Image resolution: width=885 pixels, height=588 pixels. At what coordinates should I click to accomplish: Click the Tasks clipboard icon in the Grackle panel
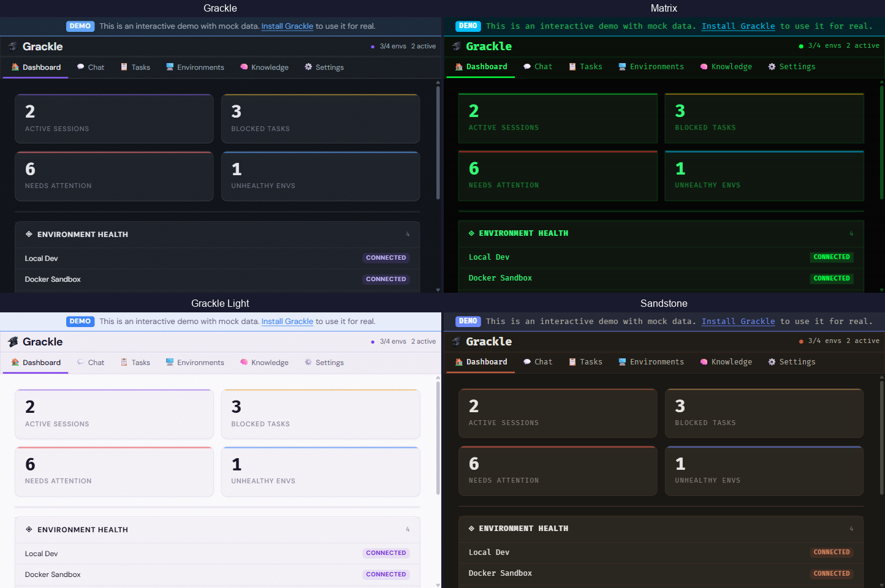click(x=124, y=67)
